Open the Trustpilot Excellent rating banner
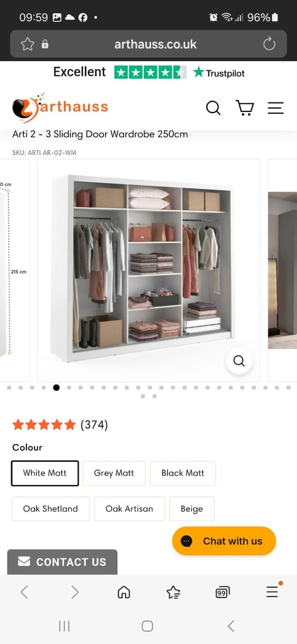The height and width of the screenshot is (644, 297). click(148, 73)
